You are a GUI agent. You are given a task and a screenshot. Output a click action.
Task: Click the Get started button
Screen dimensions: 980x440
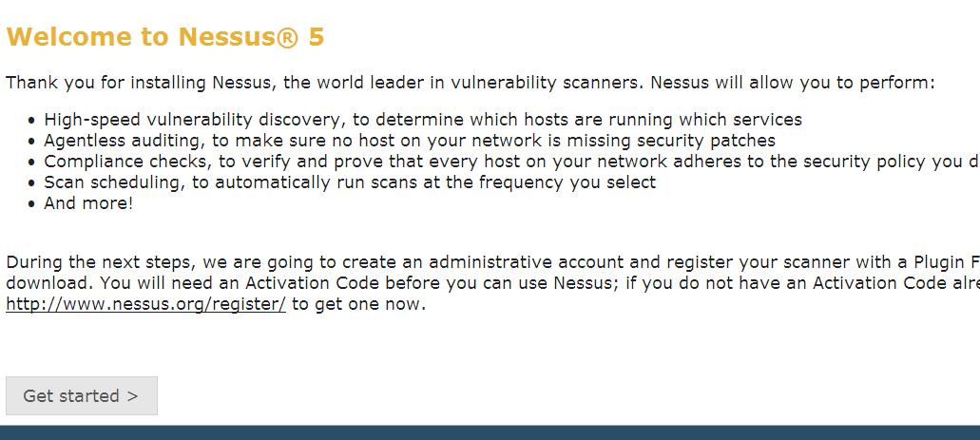81,396
